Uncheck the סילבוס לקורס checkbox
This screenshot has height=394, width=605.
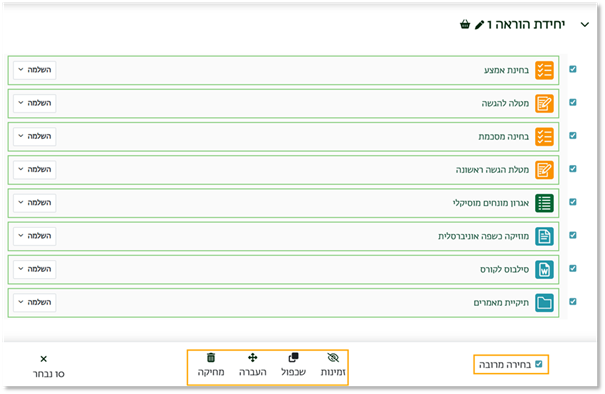click(573, 268)
